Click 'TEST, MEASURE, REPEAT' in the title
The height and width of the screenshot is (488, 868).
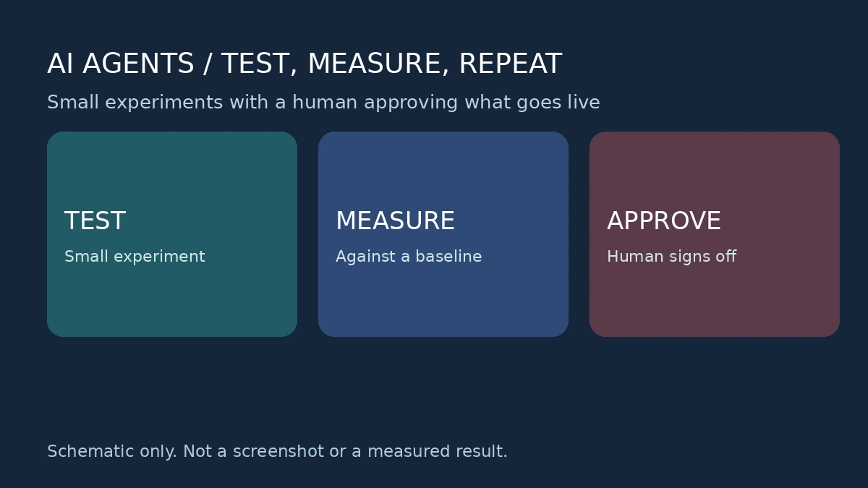click(391, 64)
